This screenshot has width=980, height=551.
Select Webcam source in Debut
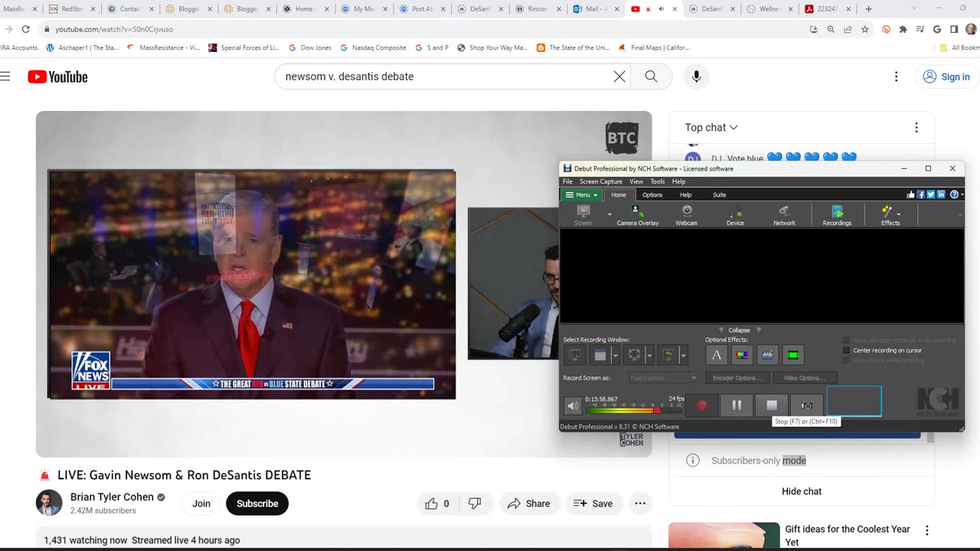[686, 215]
